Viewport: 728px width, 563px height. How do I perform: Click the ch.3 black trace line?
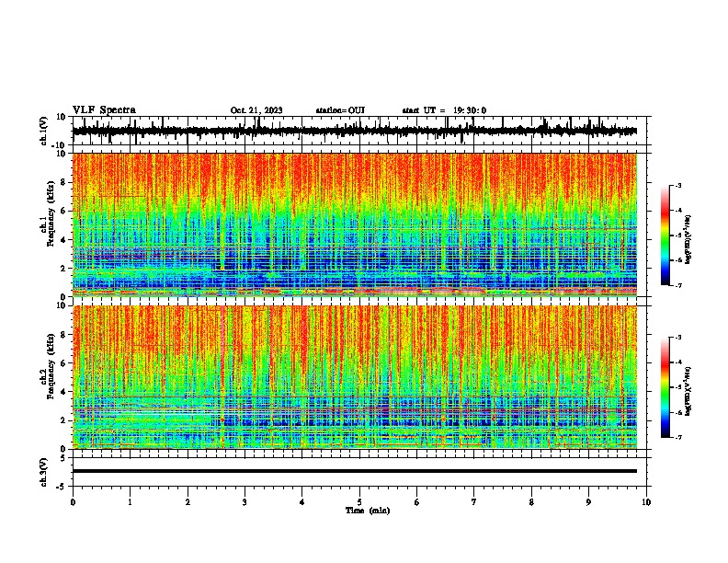355,471
